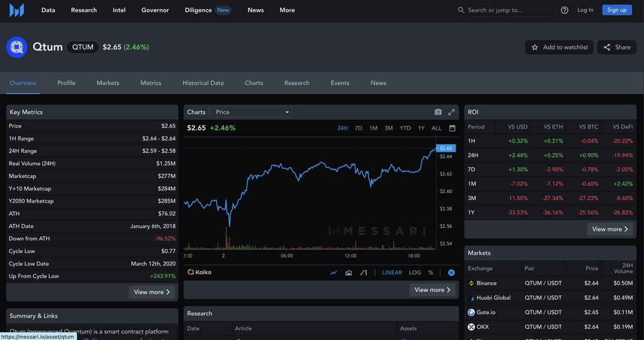Viewport: 644px width, 340px height.
Task: Click the OKX exchange icon
Action: (471, 327)
